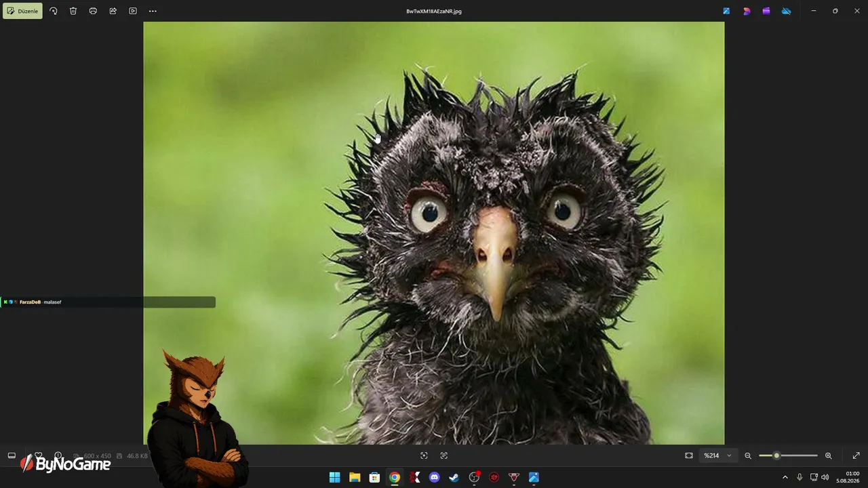
Task: Toggle the filmstrip view icon
Action: pyautogui.click(x=12, y=455)
